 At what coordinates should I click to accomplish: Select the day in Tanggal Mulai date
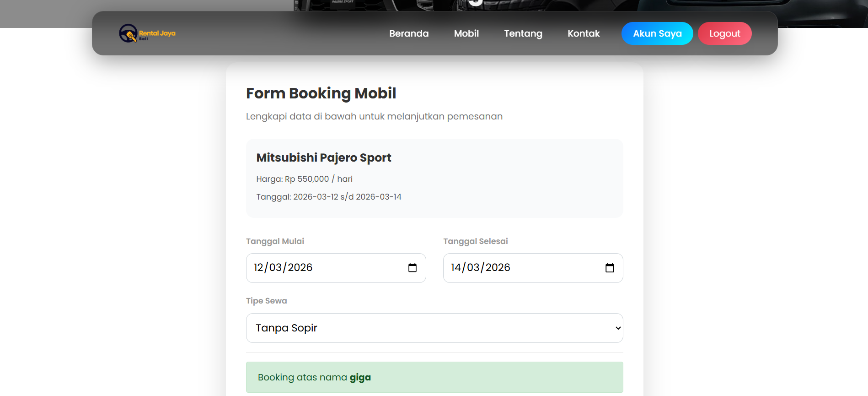click(258, 268)
